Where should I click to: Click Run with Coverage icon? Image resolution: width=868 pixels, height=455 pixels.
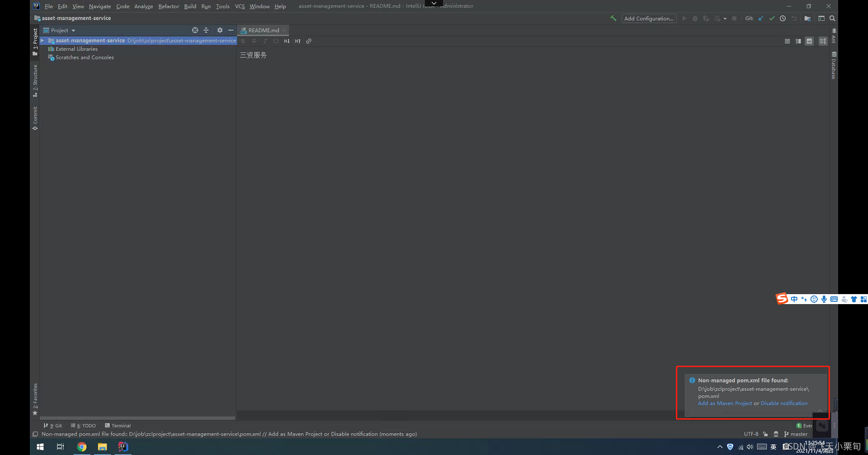click(706, 19)
